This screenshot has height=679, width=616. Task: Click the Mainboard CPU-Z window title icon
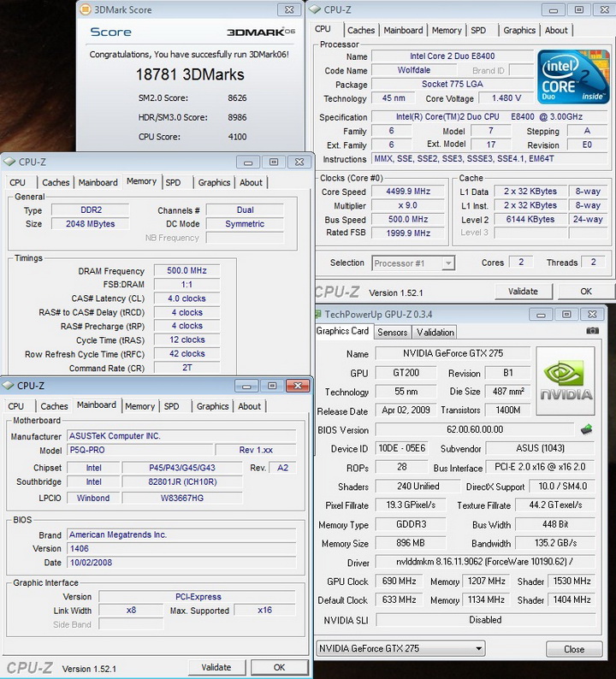click(8, 386)
